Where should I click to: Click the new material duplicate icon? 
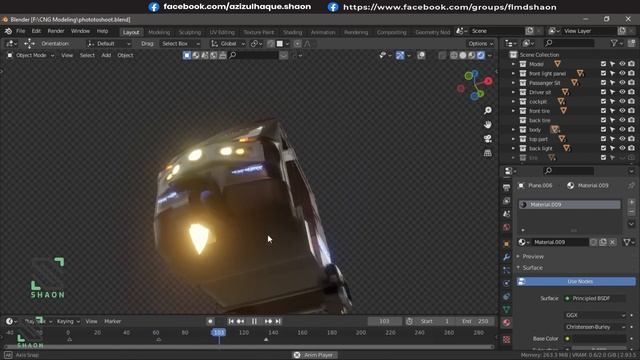(x=603, y=242)
